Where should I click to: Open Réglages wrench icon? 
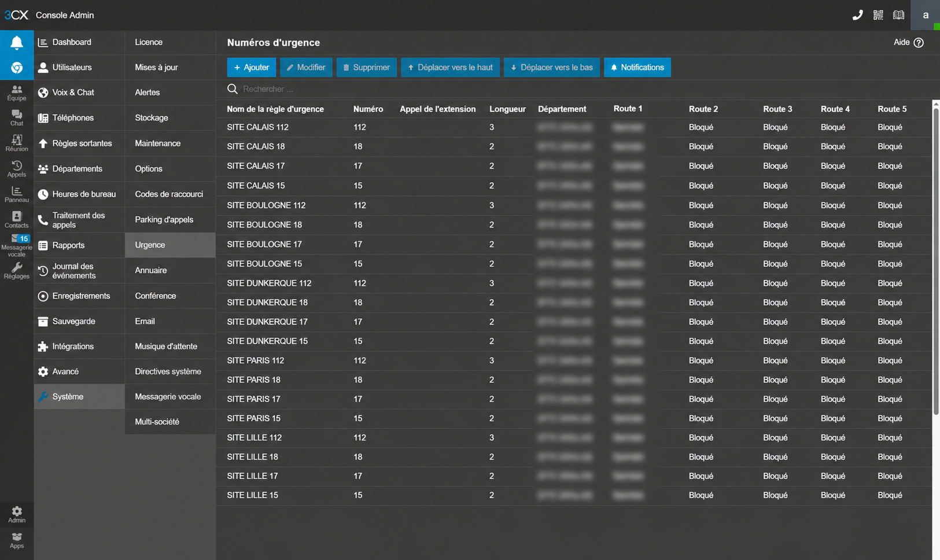coord(17,271)
